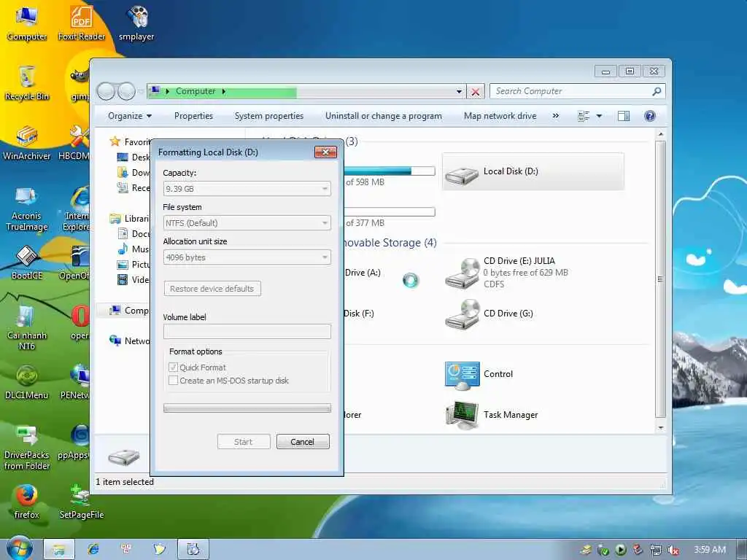Click the search magnifier icon

click(x=657, y=91)
